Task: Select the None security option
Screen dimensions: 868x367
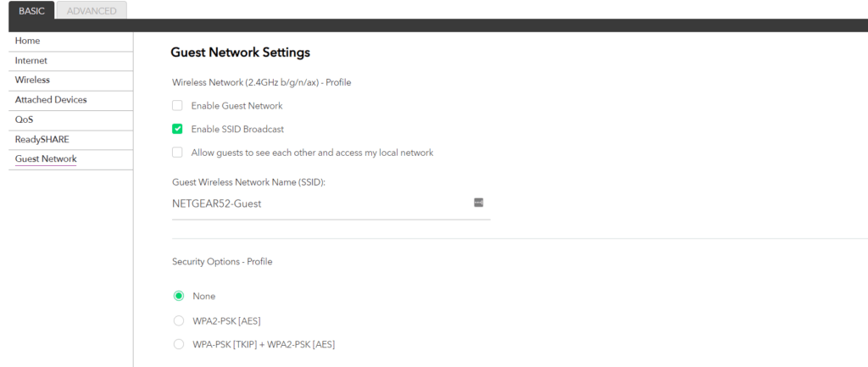Action: [x=178, y=296]
